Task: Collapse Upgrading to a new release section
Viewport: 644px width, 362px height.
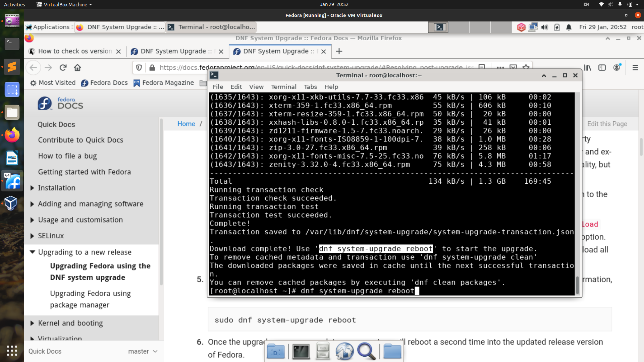Action: coord(33,252)
